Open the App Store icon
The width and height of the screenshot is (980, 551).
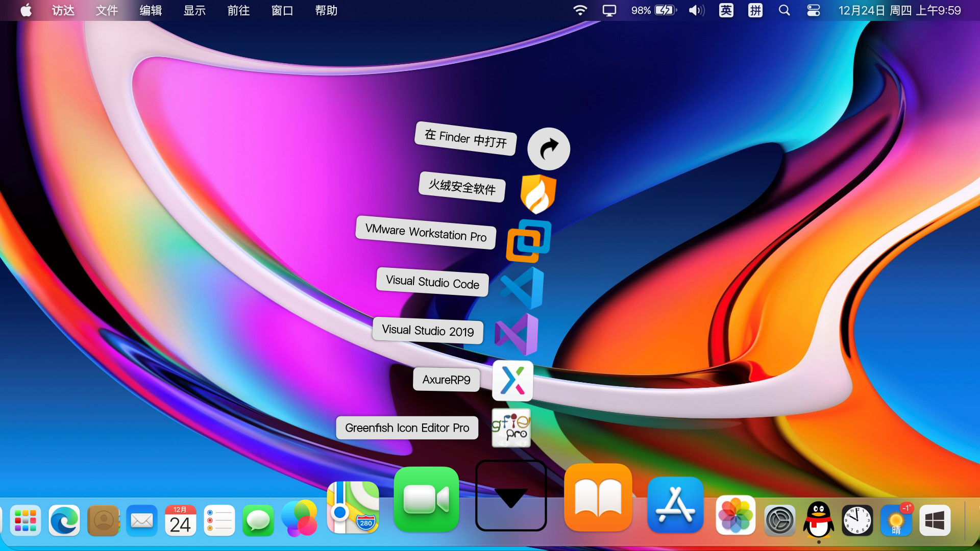pyautogui.click(x=675, y=505)
